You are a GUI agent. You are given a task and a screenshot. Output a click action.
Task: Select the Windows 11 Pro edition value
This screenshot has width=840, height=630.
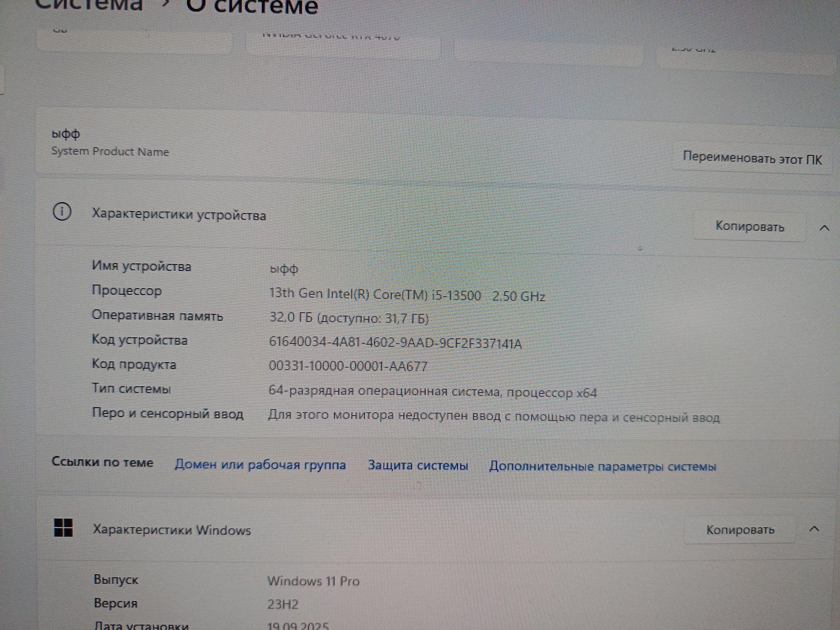coord(314,581)
